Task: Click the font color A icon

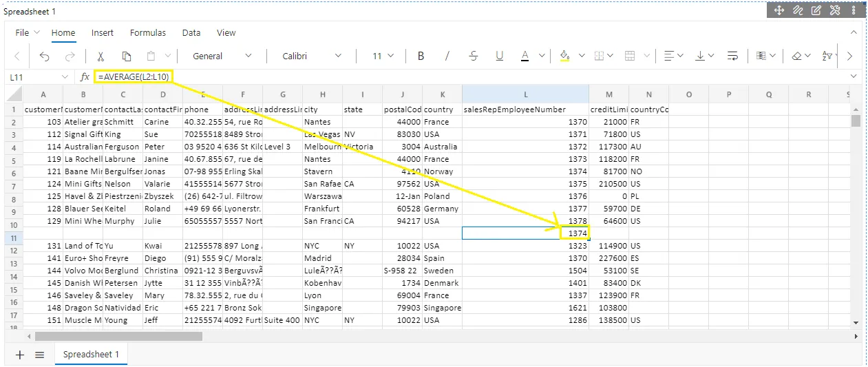Action: pyautogui.click(x=525, y=56)
